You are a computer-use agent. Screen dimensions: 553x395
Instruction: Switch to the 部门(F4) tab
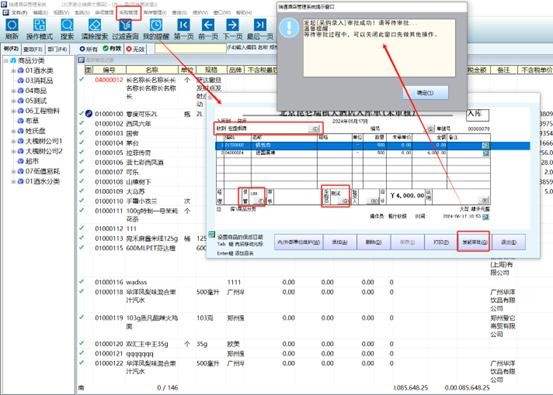(57, 49)
